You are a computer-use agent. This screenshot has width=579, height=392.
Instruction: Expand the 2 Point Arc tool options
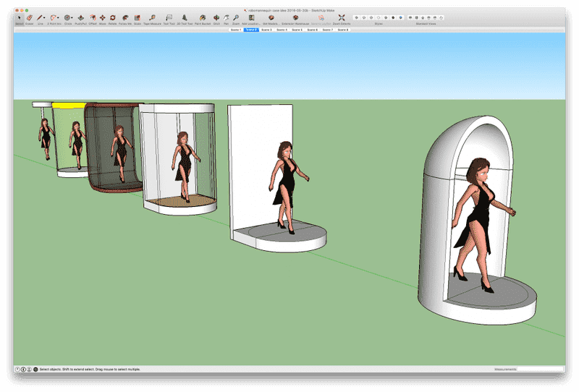click(x=59, y=17)
